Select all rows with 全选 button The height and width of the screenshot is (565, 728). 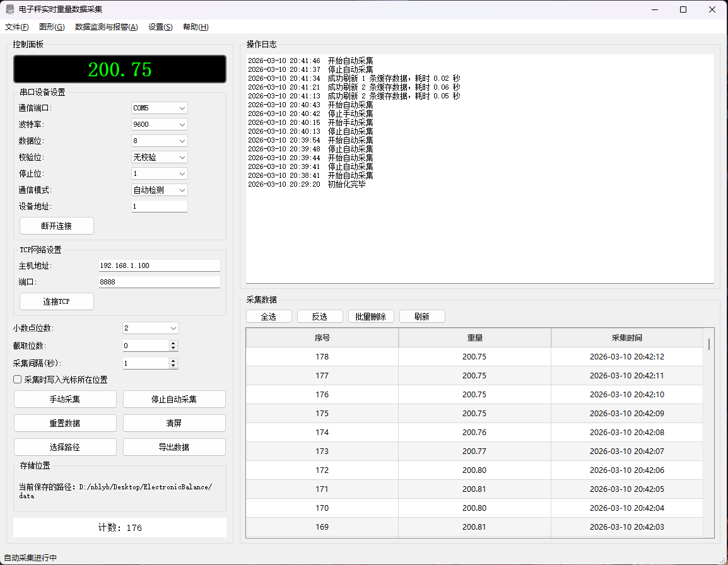[269, 317]
